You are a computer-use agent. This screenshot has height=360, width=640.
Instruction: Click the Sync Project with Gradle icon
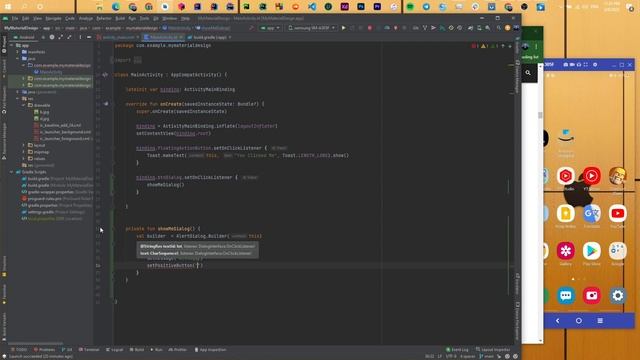470,28
